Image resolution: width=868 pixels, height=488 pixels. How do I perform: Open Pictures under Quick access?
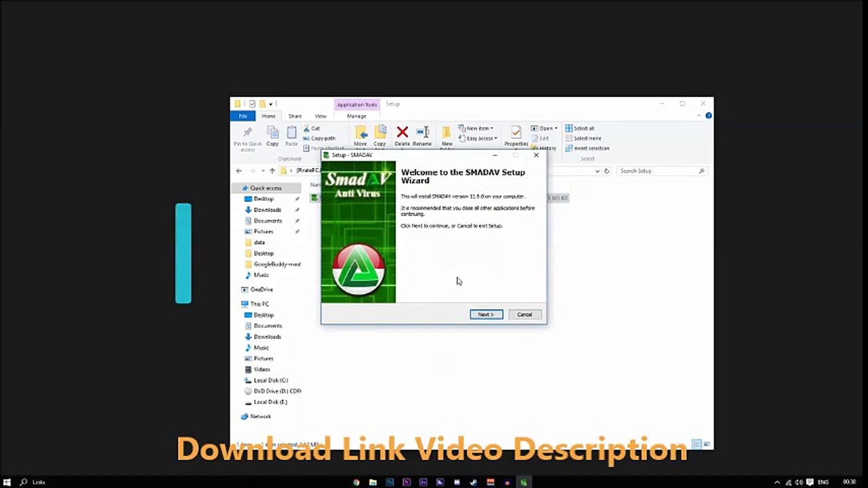(264, 231)
